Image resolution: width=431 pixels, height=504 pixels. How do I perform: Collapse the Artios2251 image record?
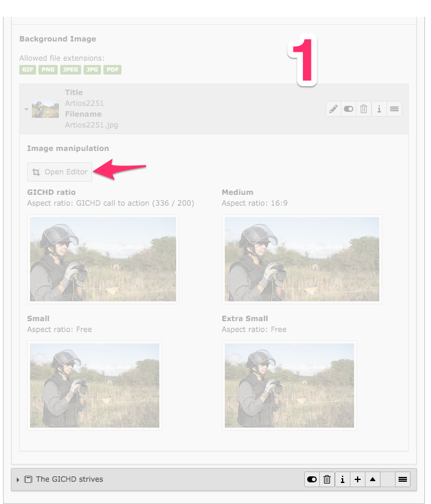26,109
